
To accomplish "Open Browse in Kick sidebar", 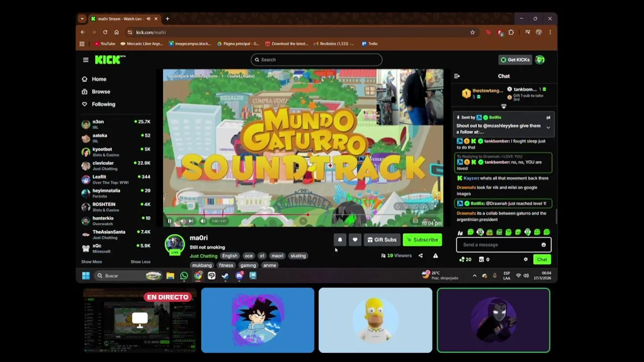I will coord(96,92).
